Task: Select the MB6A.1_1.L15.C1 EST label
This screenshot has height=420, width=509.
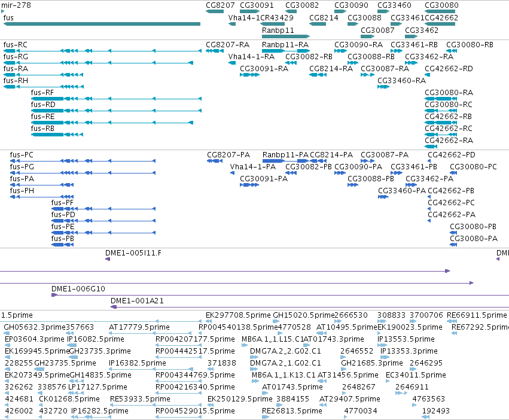Action: pyautogui.click(x=272, y=339)
